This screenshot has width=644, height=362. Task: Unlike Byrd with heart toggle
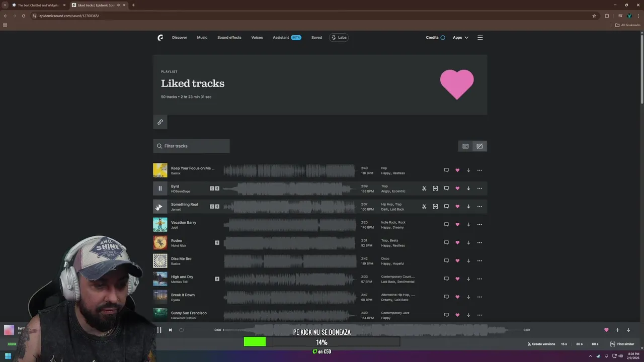coord(457,189)
